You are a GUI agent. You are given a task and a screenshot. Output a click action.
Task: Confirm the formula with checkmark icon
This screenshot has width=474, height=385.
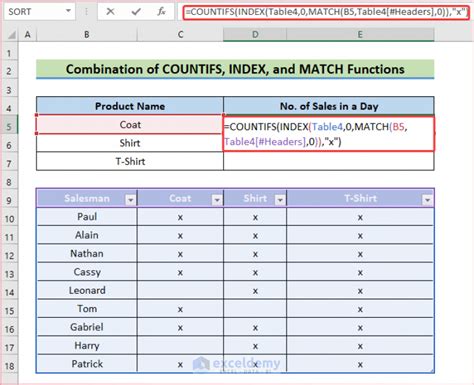136,12
